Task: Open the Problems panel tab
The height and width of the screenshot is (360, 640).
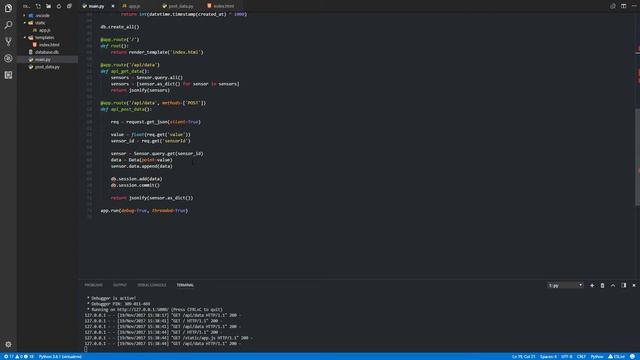Action: pyautogui.click(x=93, y=285)
